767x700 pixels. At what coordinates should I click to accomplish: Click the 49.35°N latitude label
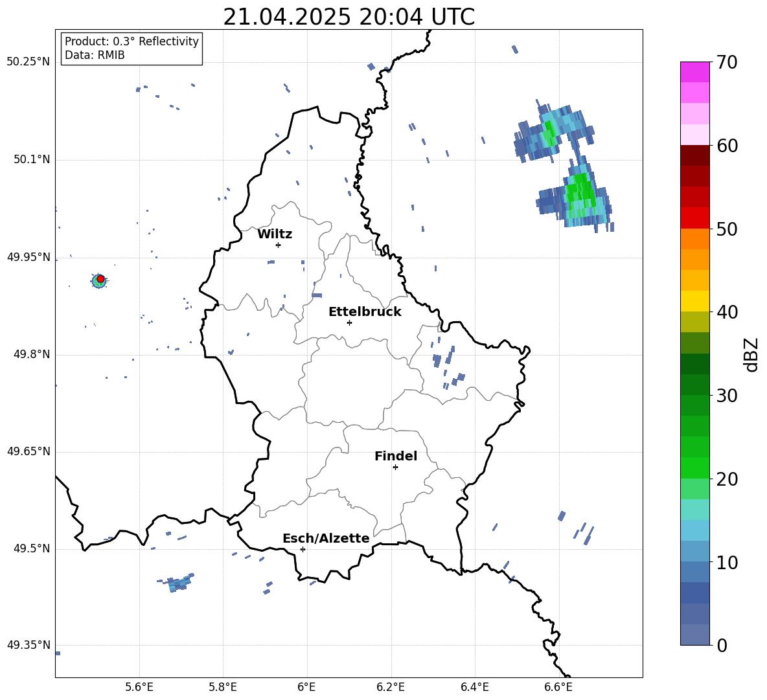click(28, 645)
